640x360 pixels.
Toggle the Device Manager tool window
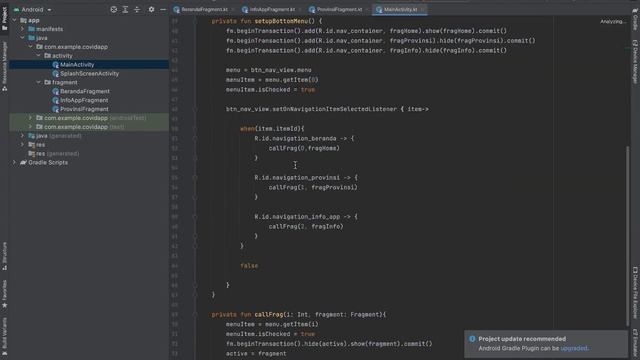point(635,62)
